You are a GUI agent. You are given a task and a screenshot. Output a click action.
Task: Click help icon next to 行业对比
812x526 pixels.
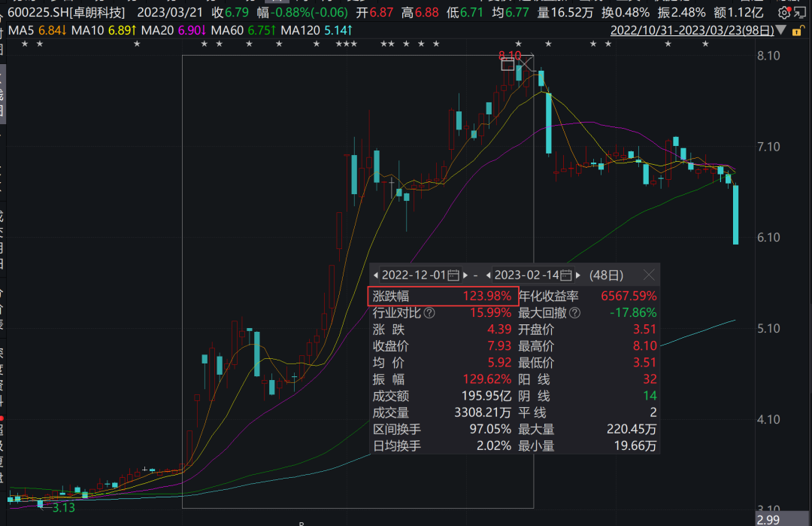click(429, 312)
